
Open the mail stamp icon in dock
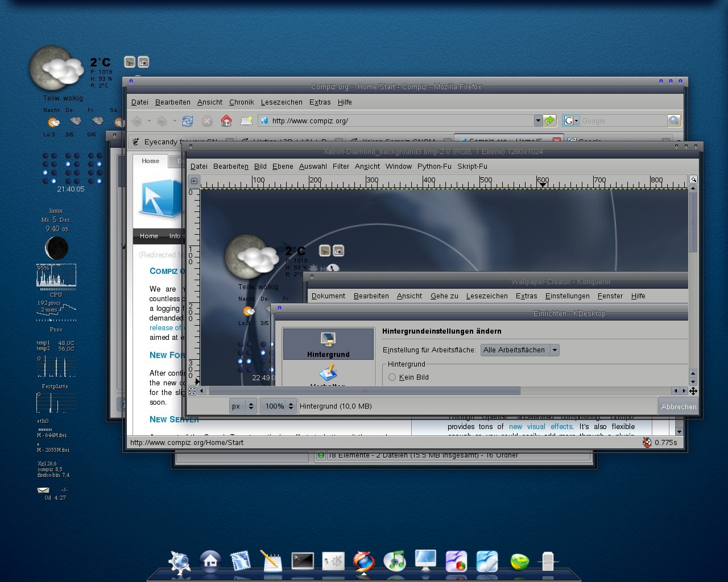click(241, 562)
